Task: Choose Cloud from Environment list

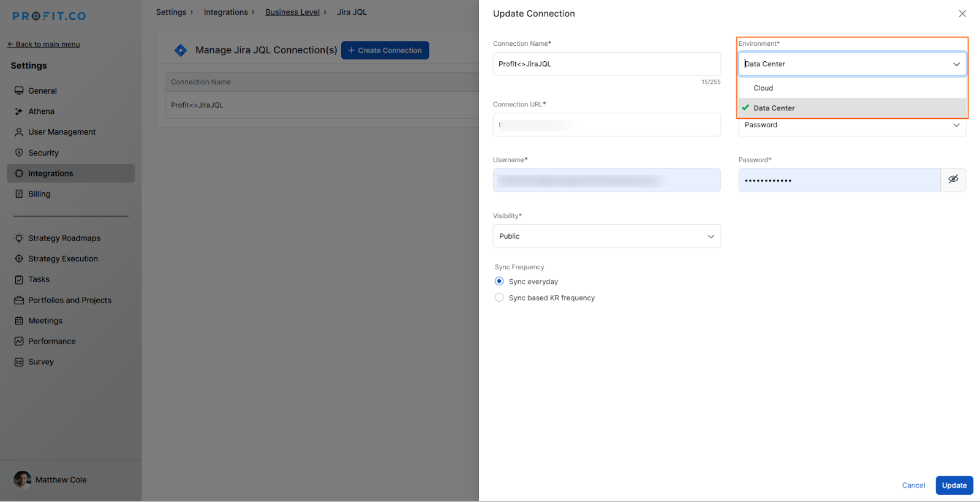Action: tap(852, 88)
